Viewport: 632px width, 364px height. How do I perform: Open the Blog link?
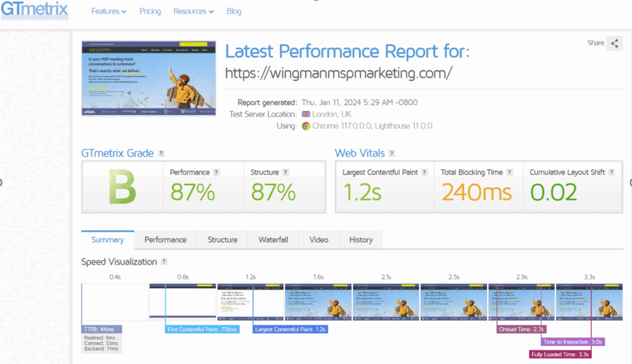pos(234,11)
